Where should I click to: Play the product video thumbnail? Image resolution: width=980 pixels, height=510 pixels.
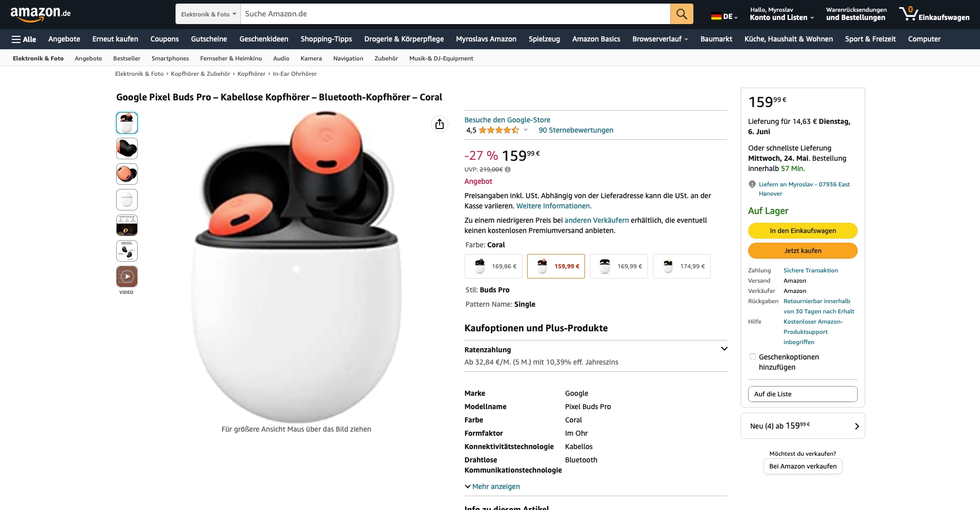(127, 277)
